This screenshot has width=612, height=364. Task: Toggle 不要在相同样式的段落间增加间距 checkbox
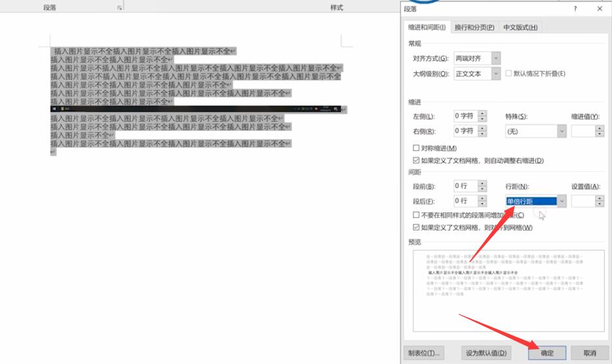pyautogui.click(x=416, y=215)
